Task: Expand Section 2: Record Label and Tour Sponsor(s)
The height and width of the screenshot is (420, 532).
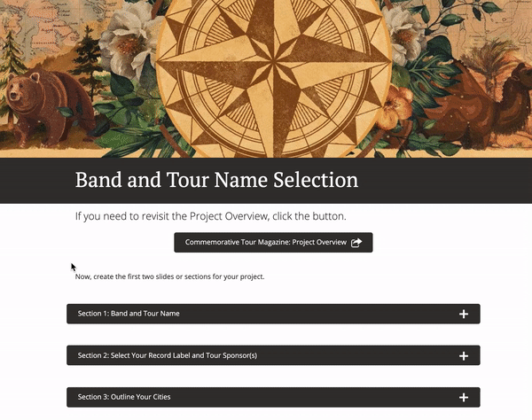Action: (x=273, y=355)
